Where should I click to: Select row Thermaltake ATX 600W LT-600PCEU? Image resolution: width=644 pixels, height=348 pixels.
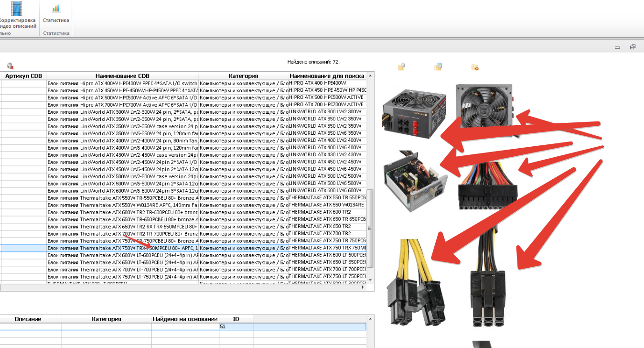pyautogui.click(x=183, y=255)
